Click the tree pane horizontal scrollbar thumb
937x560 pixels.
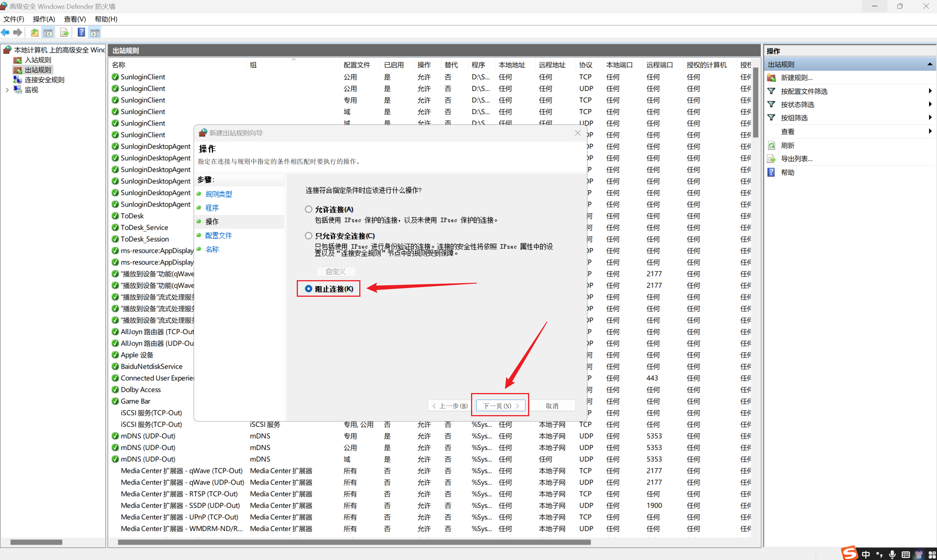[x=36, y=542]
